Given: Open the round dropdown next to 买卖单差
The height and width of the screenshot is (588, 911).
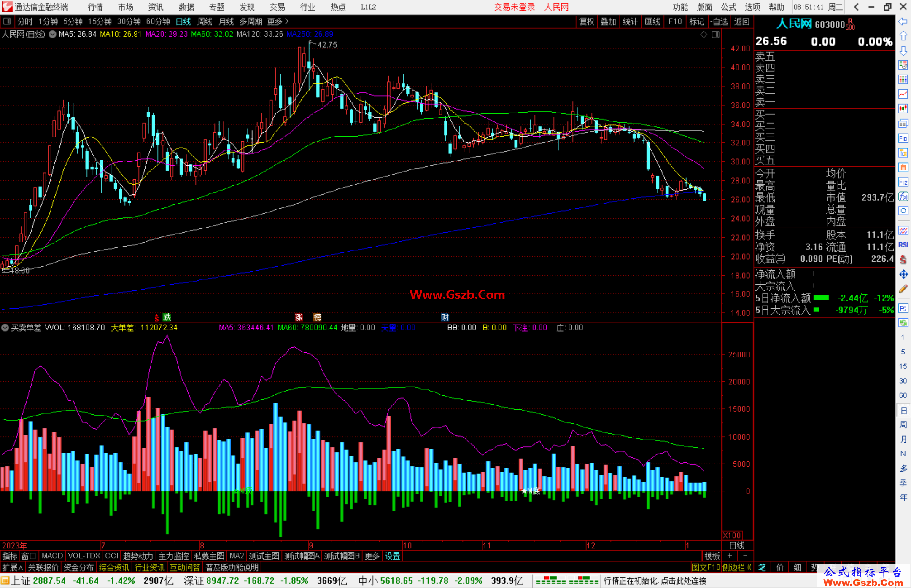Looking at the screenshot, I should point(5,328).
